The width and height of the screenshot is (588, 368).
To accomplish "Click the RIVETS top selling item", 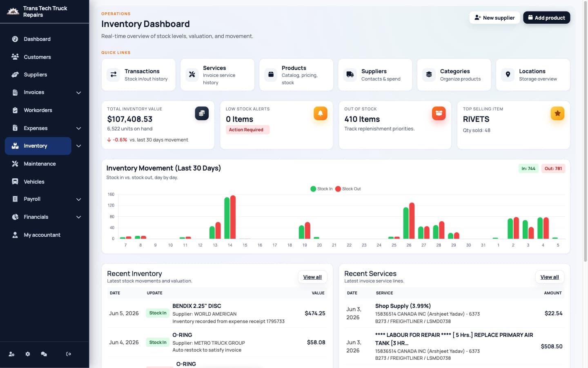I will pyautogui.click(x=476, y=119).
